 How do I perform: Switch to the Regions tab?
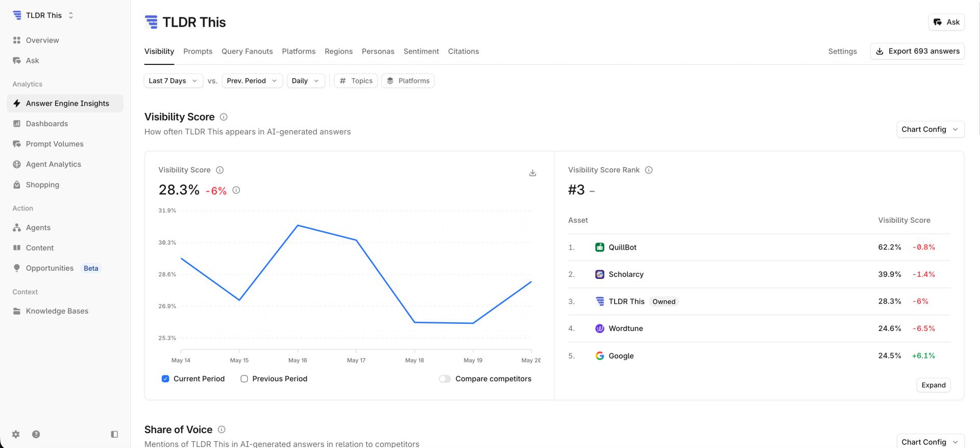[x=338, y=52]
